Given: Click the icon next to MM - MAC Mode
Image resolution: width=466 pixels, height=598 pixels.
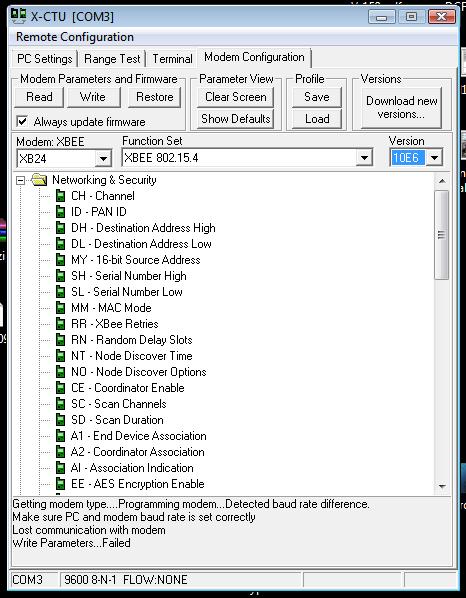Looking at the screenshot, I should 60,308.
